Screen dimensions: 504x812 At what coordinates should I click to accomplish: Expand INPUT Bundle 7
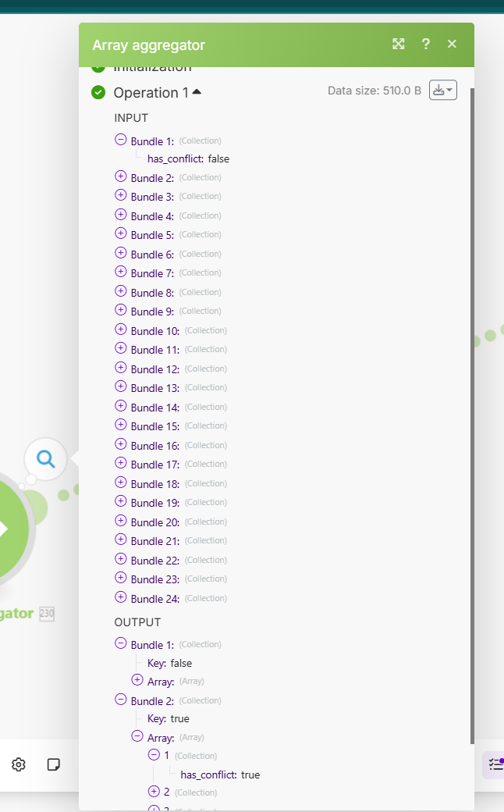[x=121, y=272]
